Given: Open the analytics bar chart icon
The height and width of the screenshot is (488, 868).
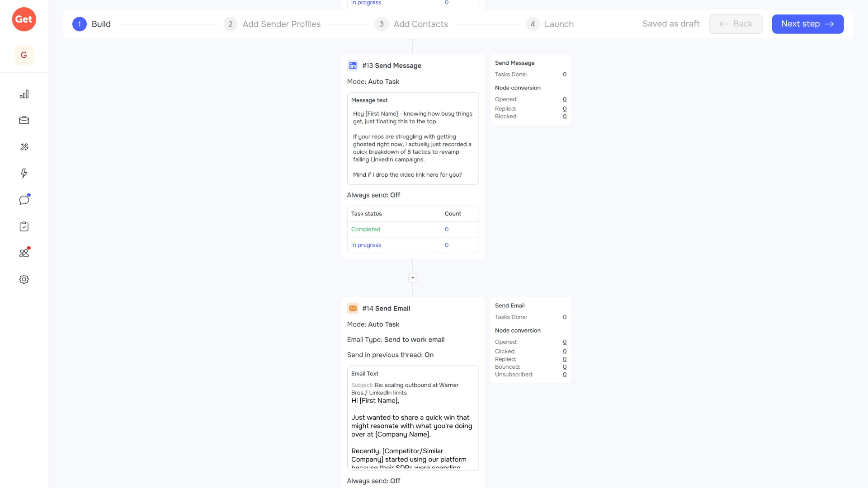Looking at the screenshot, I should pyautogui.click(x=24, y=94).
